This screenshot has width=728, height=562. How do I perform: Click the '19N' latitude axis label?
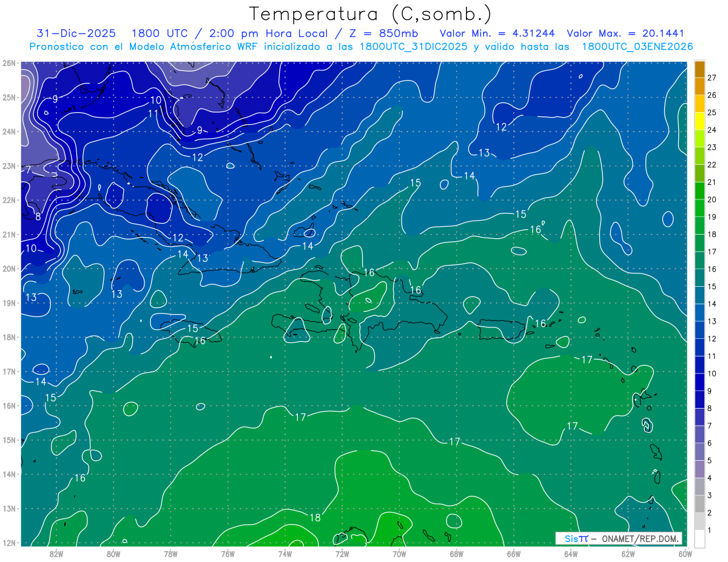(8, 303)
